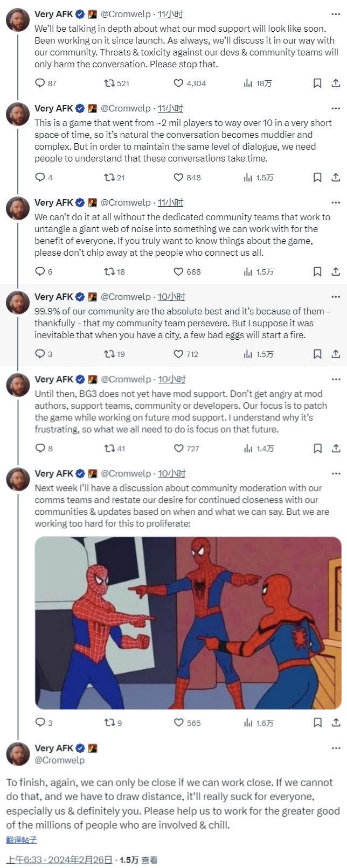The image size is (347, 868).
Task: Click the Very AFK avatar on the first tweet
Action: tap(18, 20)
